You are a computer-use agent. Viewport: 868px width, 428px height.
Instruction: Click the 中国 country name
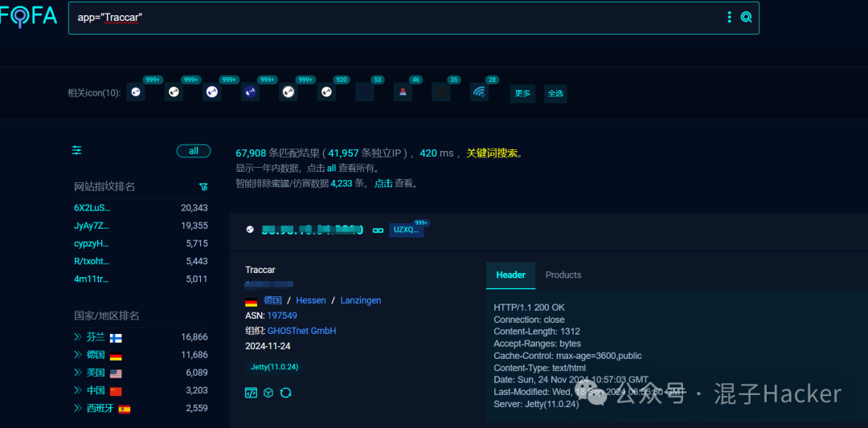(x=95, y=390)
